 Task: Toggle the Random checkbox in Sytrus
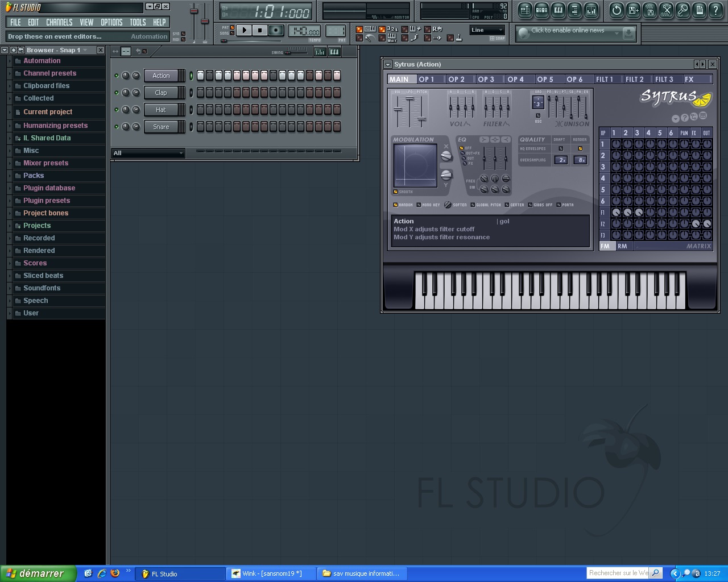[396, 205]
